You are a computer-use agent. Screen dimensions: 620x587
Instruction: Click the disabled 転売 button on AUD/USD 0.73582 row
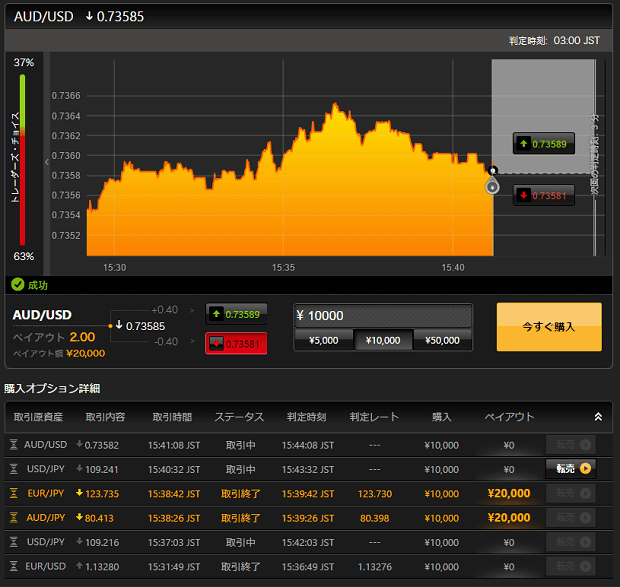[571, 445]
